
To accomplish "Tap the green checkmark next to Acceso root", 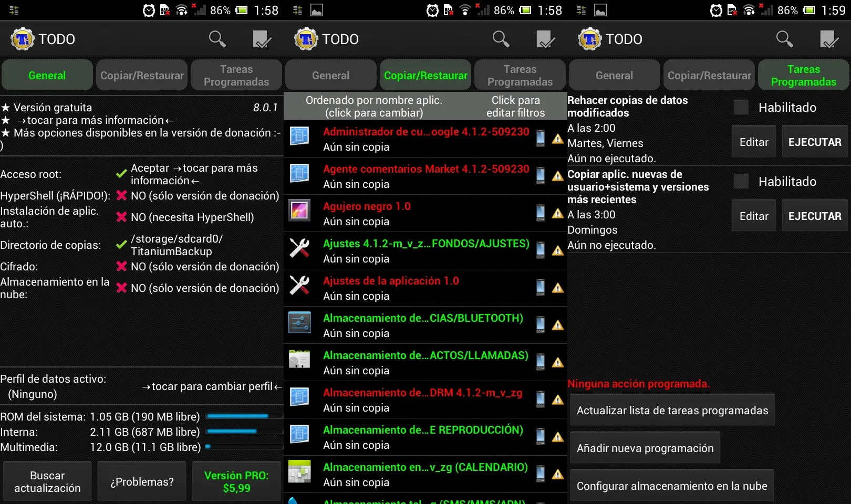I will click(121, 174).
